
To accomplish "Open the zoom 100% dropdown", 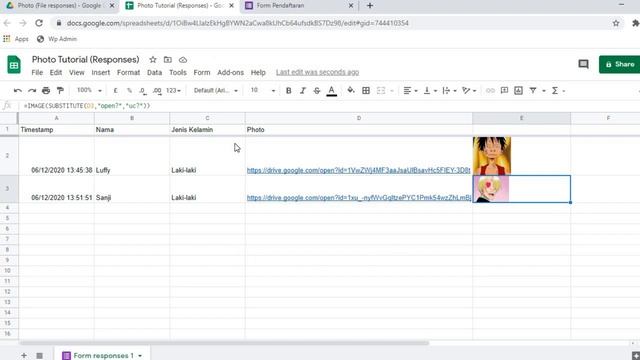I will [89, 90].
